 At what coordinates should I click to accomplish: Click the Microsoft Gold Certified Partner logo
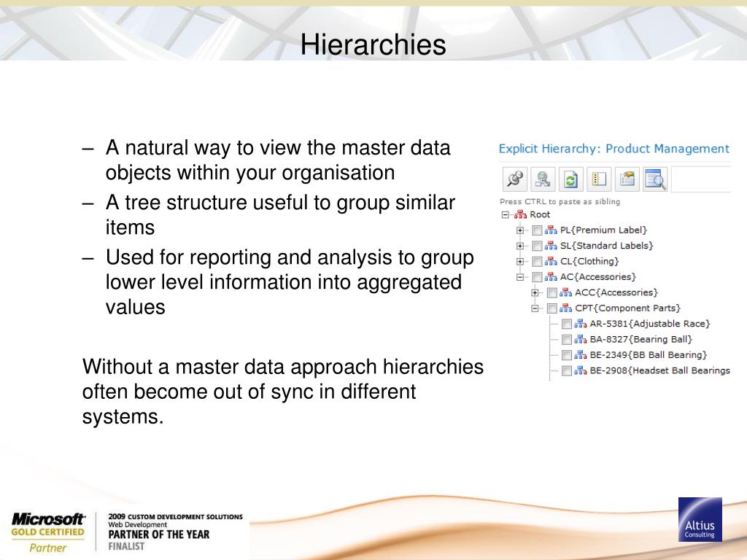[47, 533]
